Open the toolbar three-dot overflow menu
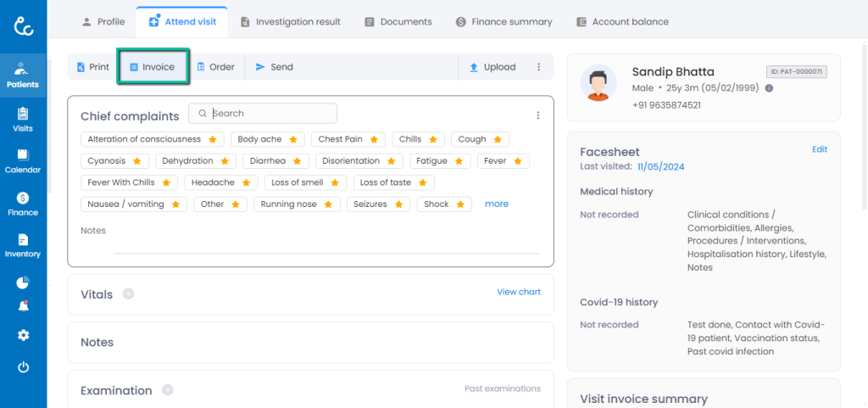868x408 pixels. (538, 67)
